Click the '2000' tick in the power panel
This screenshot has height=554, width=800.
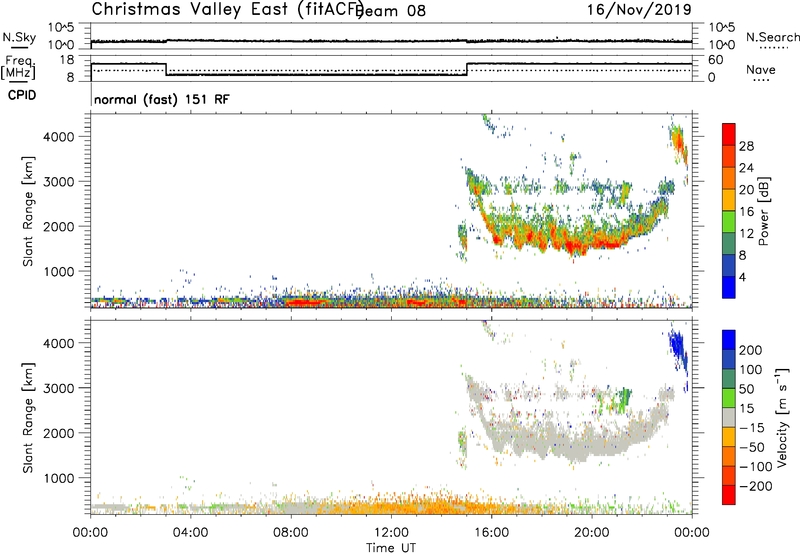(x=59, y=226)
